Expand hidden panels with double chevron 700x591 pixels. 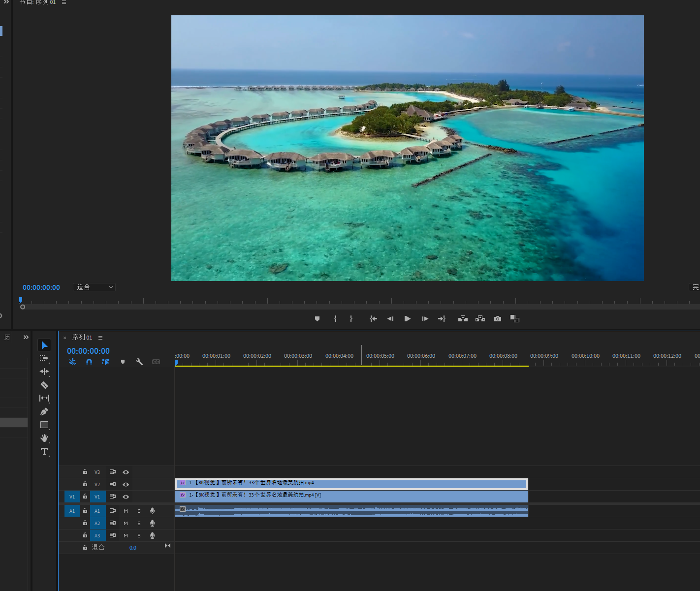tap(26, 337)
